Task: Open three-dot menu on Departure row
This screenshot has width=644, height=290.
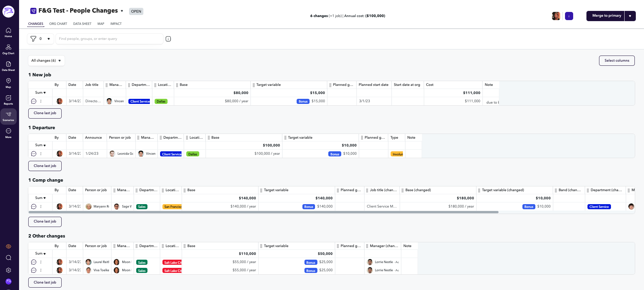Action: pyautogui.click(x=41, y=154)
